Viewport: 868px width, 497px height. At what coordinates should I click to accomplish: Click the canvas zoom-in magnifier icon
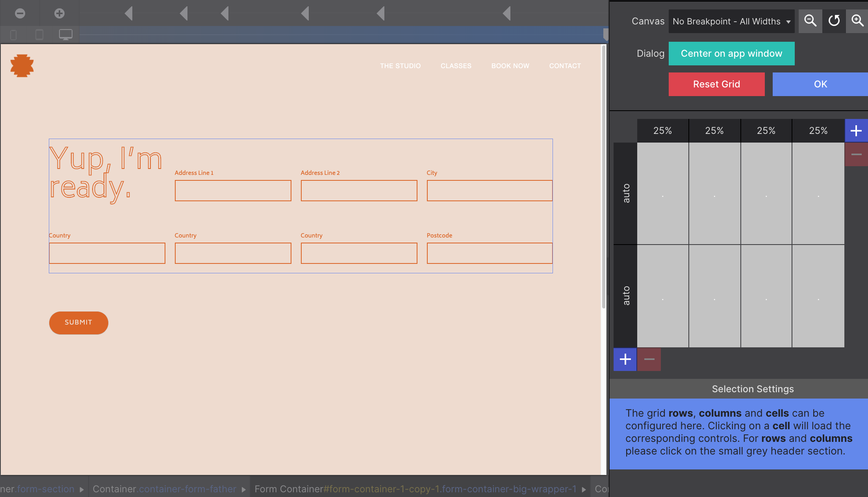coord(857,21)
